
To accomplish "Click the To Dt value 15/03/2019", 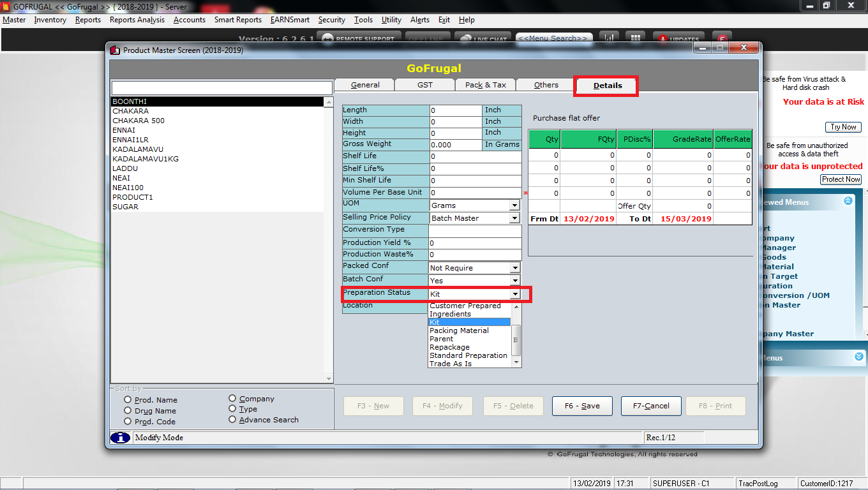I will click(685, 218).
